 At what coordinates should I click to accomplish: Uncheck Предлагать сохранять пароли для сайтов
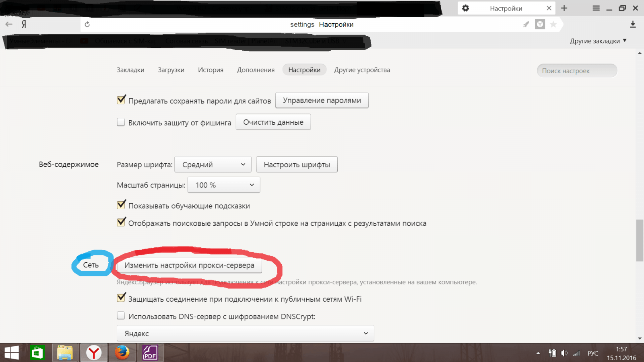121,100
